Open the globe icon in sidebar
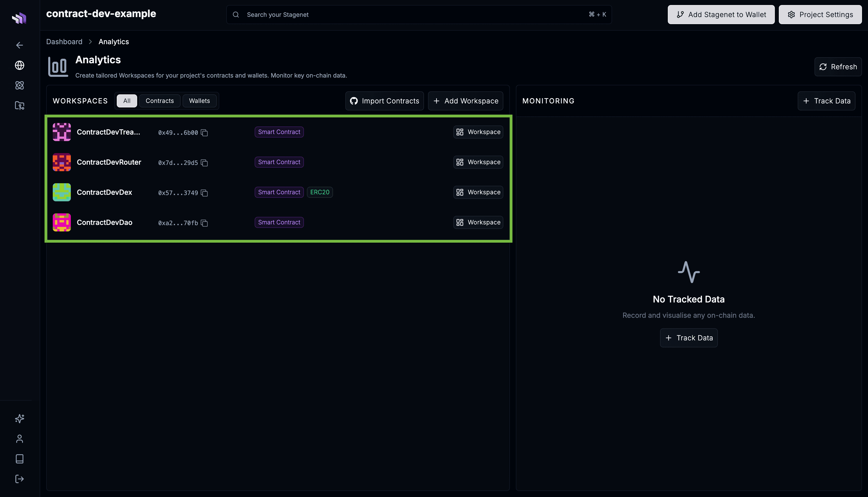The width and height of the screenshot is (868, 497). point(19,65)
